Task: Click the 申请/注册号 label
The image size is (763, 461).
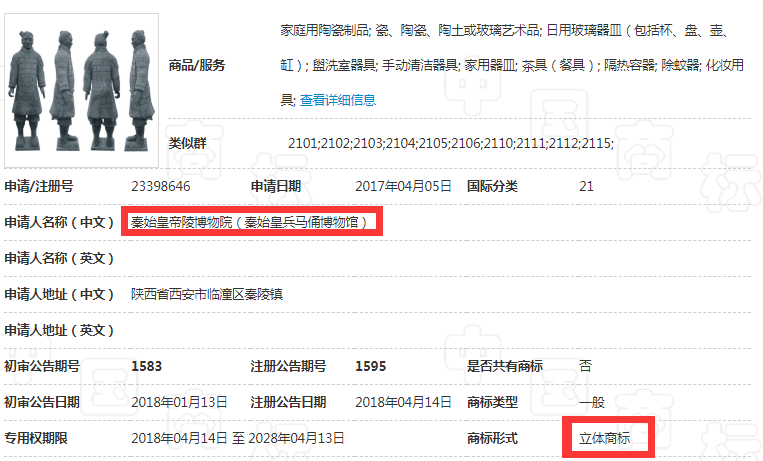Action: click(39, 186)
